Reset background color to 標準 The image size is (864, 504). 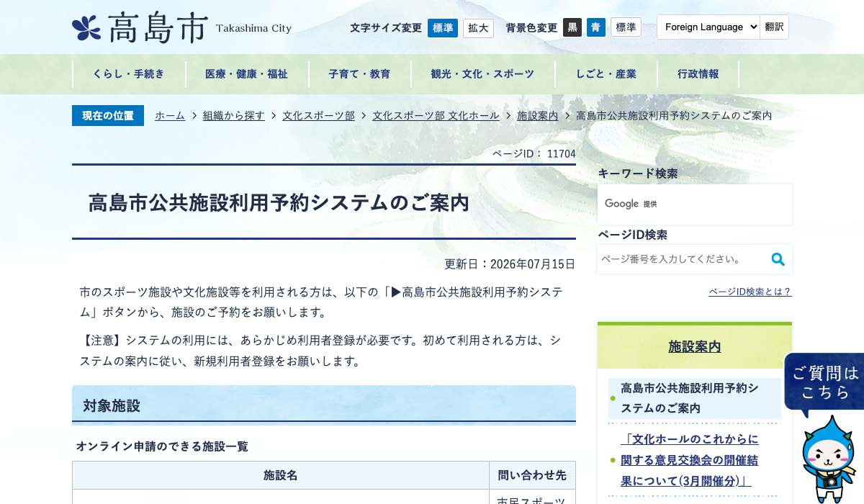pyautogui.click(x=626, y=27)
